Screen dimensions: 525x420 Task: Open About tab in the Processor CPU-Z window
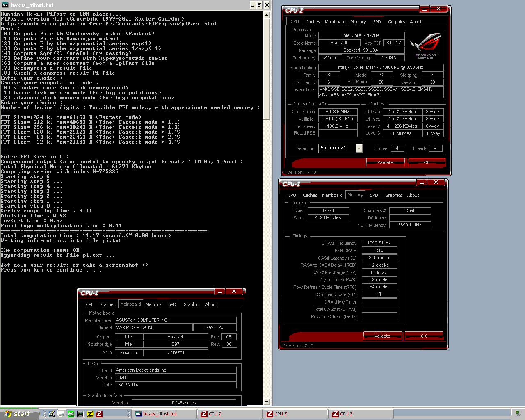[x=416, y=22]
